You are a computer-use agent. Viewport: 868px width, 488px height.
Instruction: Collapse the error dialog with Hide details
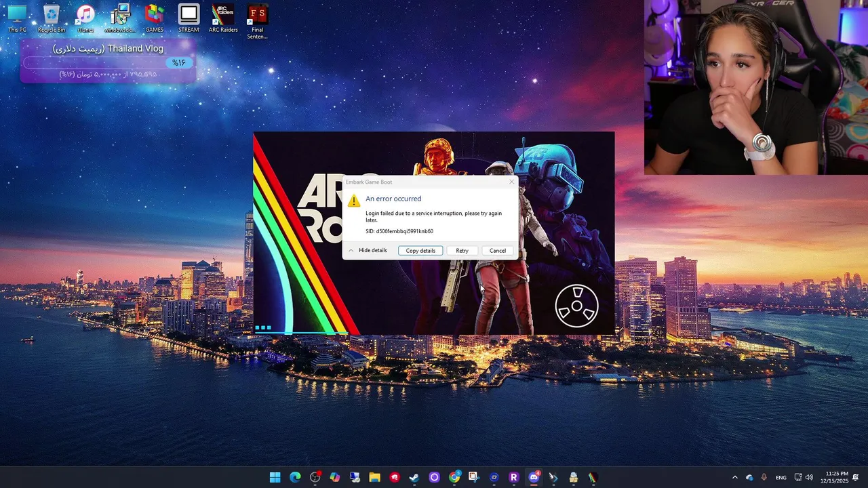point(368,251)
